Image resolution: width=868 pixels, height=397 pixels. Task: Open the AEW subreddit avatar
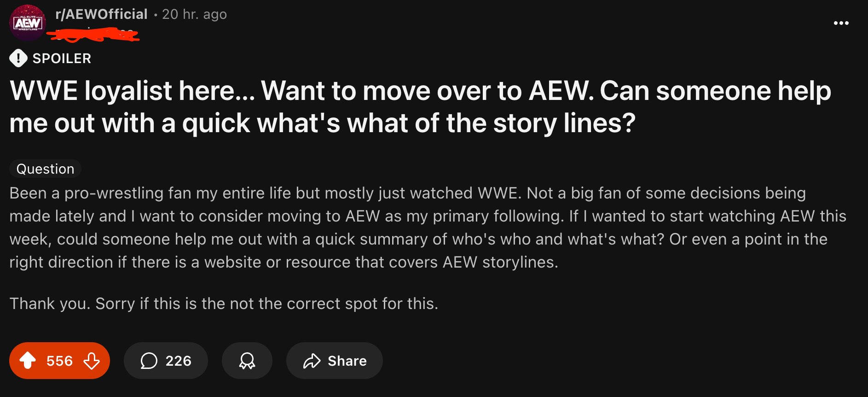[x=28, y=23]
